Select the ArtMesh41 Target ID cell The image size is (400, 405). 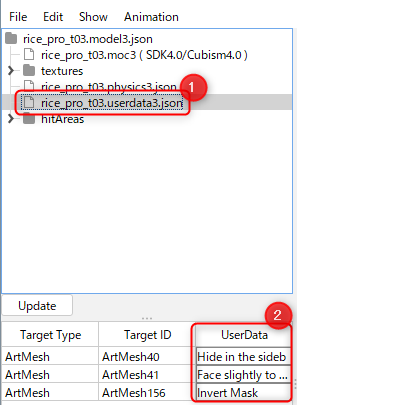145,375
